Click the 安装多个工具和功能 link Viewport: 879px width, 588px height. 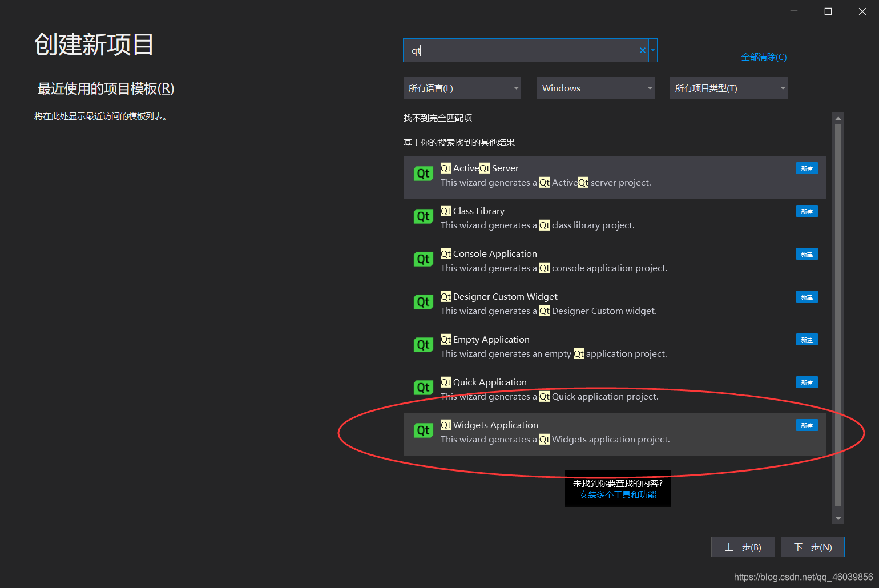[x=618, y=495]
